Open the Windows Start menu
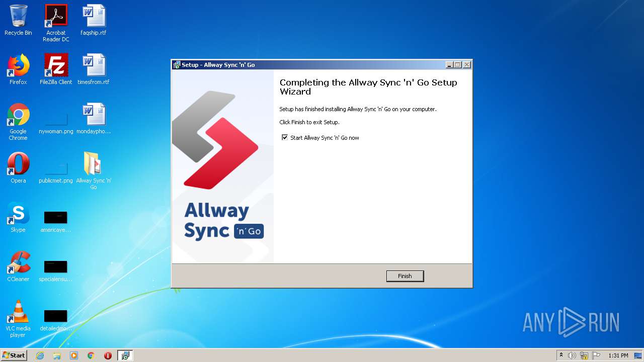 click(14, 355)
